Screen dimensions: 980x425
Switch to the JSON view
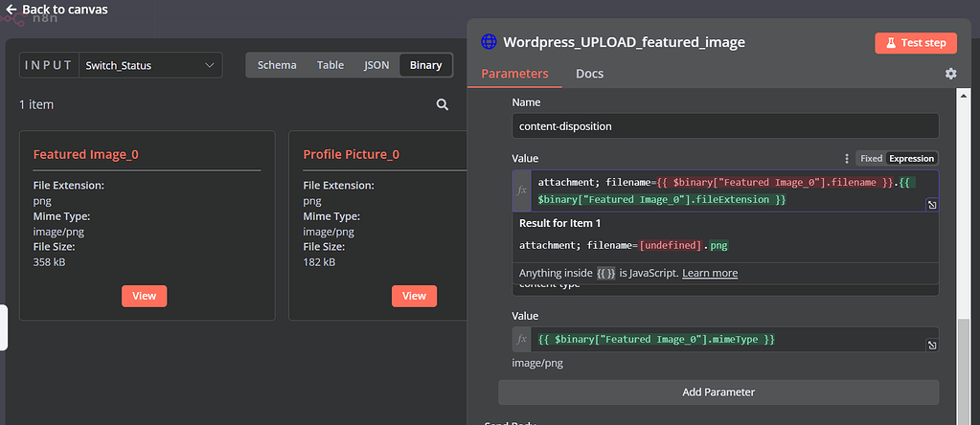point(376,65)
